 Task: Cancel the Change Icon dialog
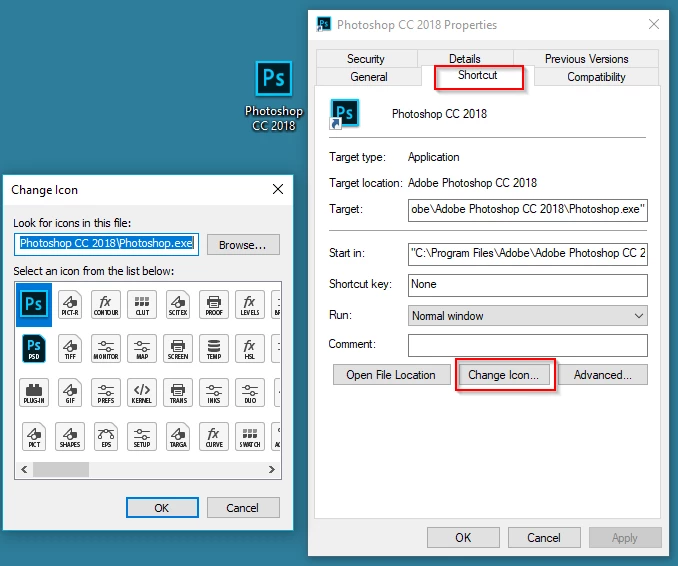coord(243,508)
